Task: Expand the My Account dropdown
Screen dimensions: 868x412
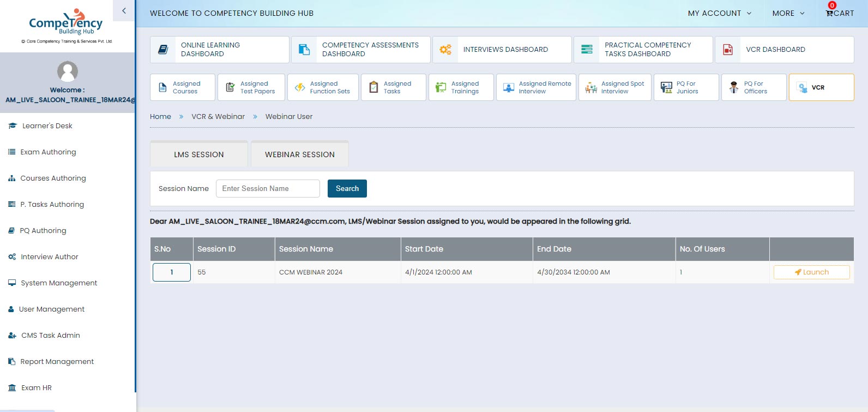Action: (x=719, y=13)
